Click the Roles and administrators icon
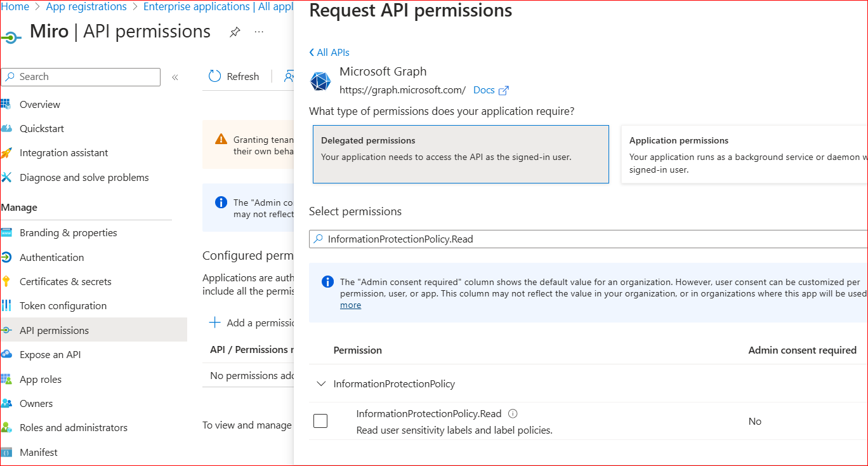Image resolution: width=868 pixels, height=466 pixels. tap(6, 427)
